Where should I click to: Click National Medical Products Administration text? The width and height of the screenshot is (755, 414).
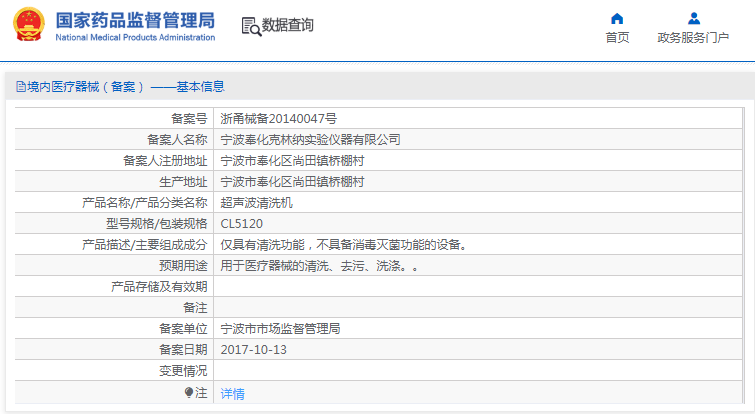point(135,38)
